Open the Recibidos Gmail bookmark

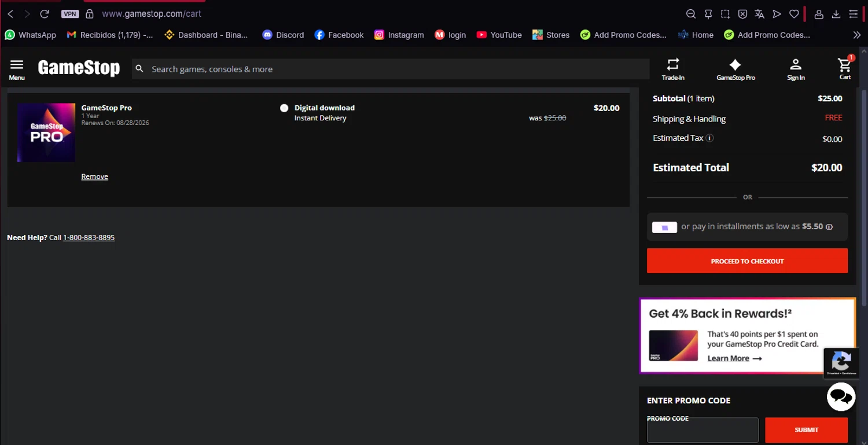click(x=110, y=35)
